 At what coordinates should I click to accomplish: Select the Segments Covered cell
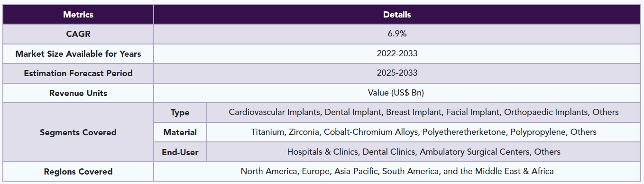pos(78,132)
